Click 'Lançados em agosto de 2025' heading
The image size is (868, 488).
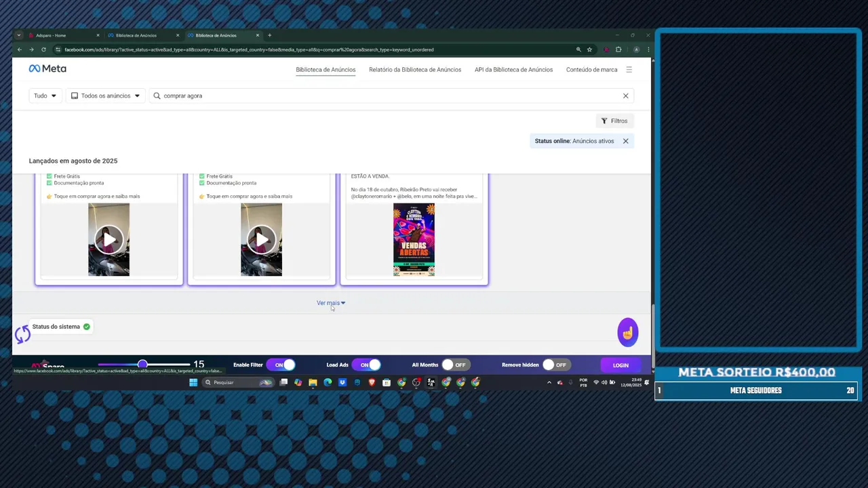point(73,161)
